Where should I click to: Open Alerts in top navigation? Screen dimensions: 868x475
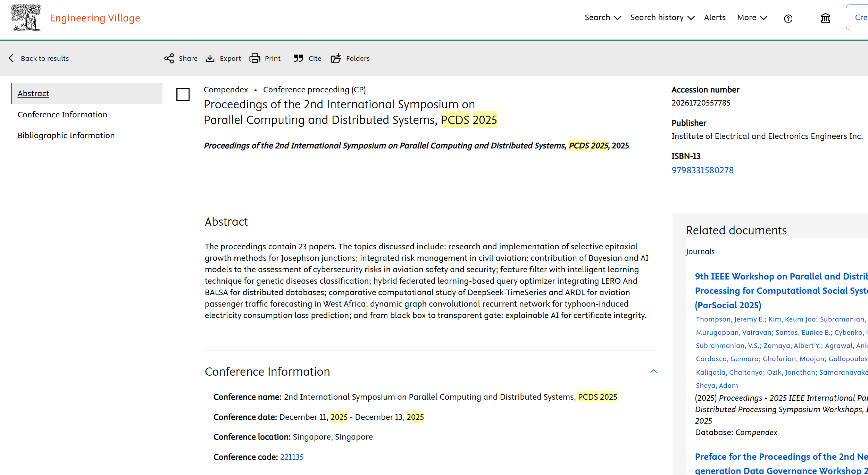coord(715,18)
